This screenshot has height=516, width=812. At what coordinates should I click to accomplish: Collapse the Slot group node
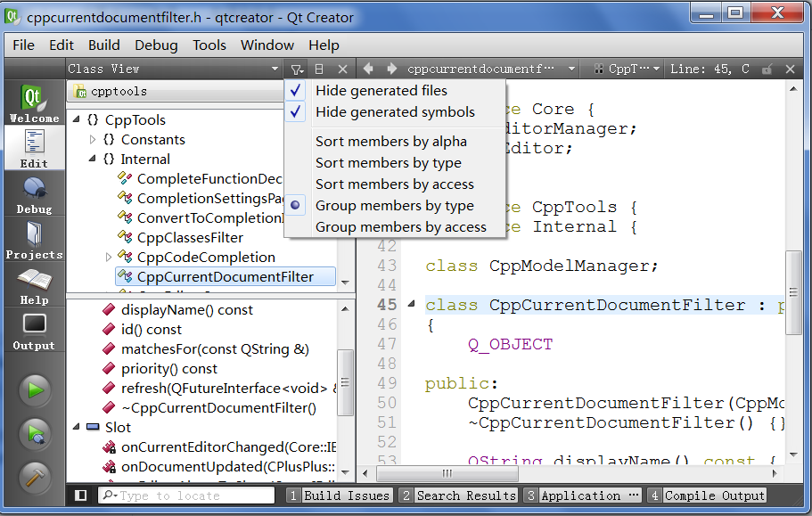(x=77, y=427)
